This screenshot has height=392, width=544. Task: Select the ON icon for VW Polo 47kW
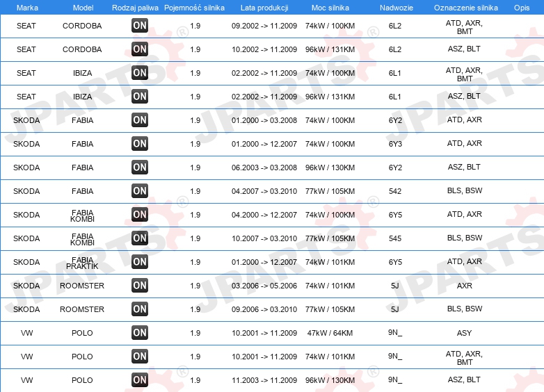140,333
